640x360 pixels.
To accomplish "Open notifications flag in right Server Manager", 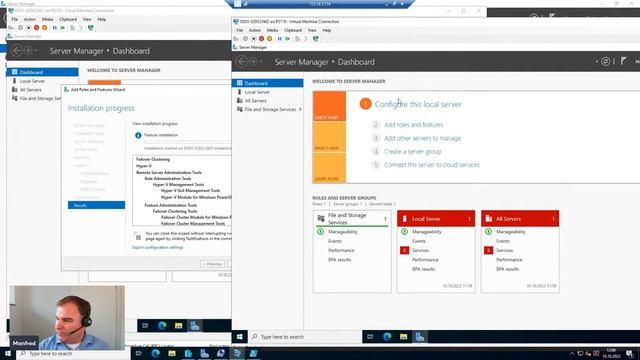I will [624, 61].
